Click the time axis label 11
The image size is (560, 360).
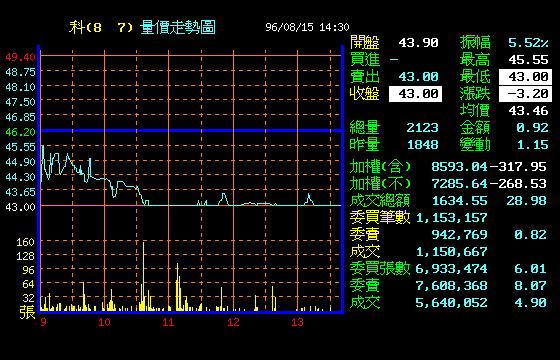coord(168,322)
